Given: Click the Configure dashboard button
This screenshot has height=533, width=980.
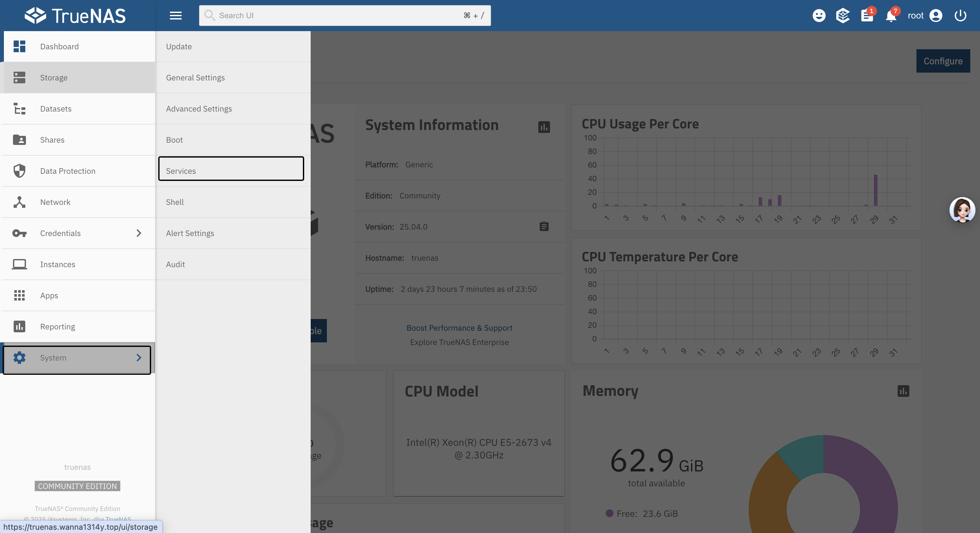Looking at the screenshot, I should coord(943,61).
